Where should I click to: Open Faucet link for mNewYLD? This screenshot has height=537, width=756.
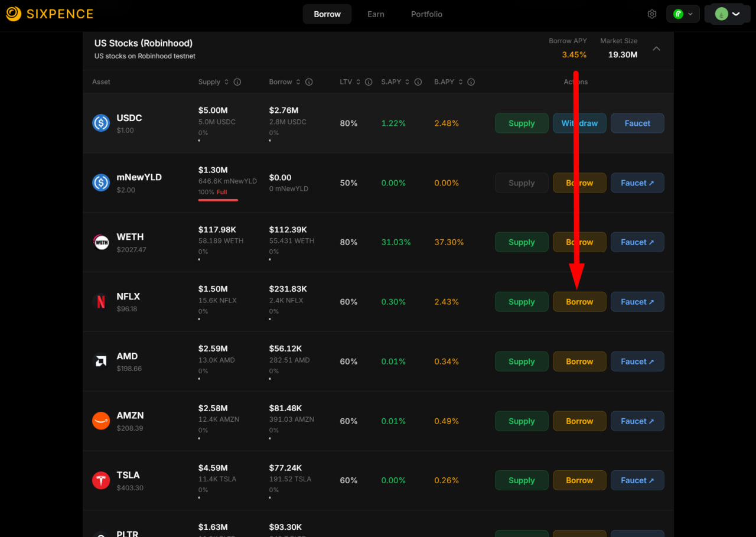[x=637, y=183]
